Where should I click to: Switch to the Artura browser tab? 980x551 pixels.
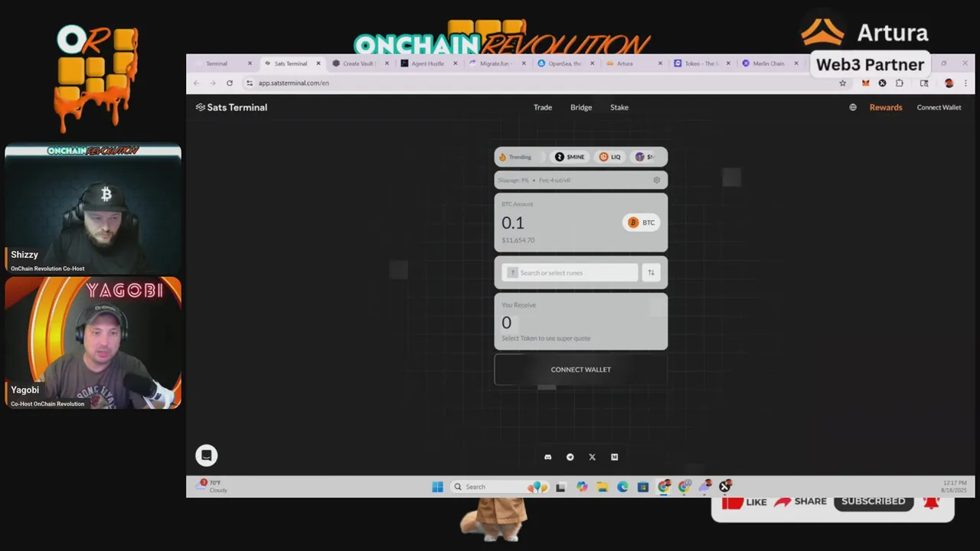click(625, 64)
